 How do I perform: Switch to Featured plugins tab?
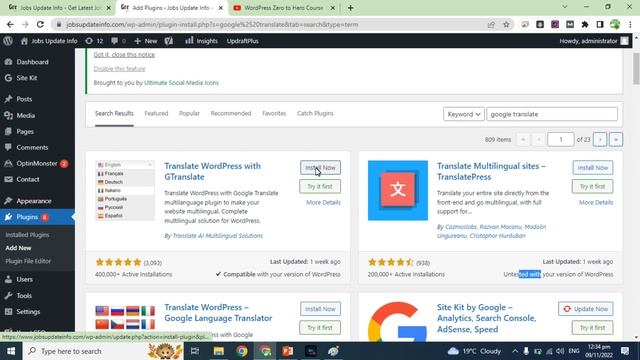156,113
